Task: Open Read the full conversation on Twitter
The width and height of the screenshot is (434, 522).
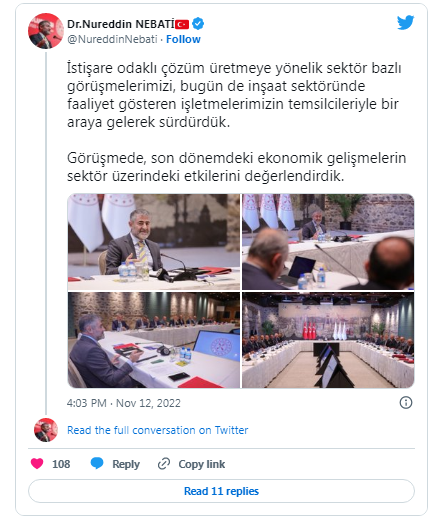Action: pyautogui.click(x=157, y=430)
